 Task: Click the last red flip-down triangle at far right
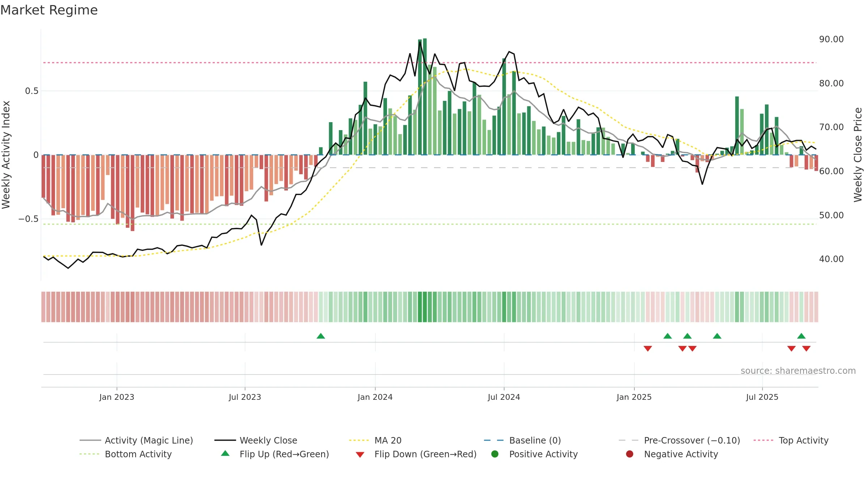(807, 348)
